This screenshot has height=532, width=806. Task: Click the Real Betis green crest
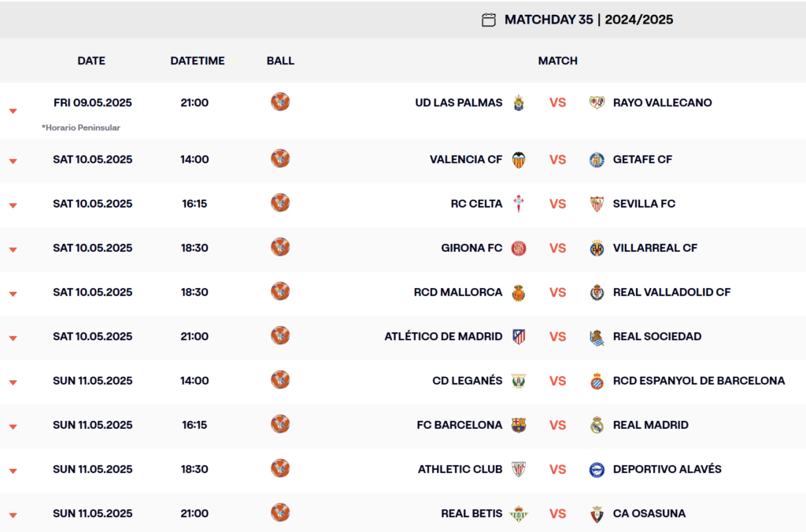519,513
